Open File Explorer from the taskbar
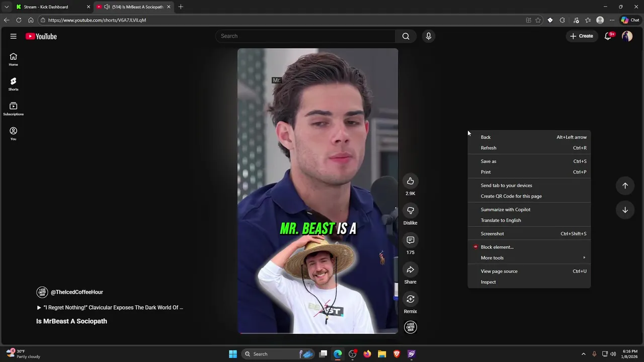Screen dimensions: 644x362 coord(382,354)
